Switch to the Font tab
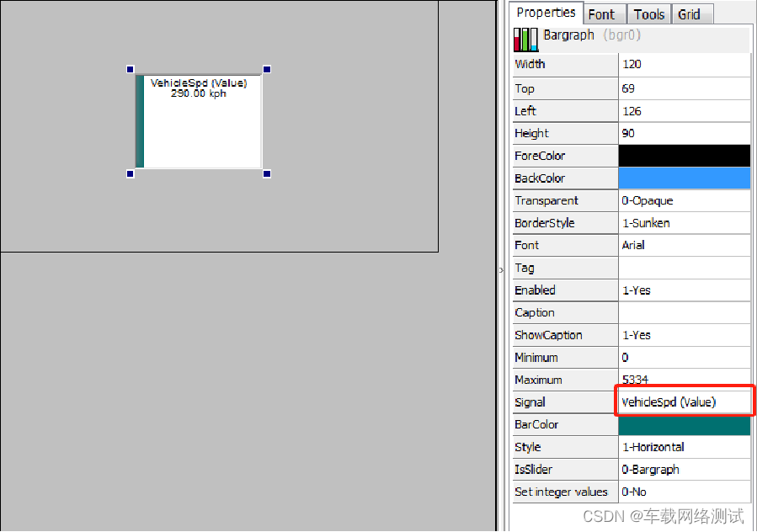Viewport: 757px width, 532px height. tap(604, 13)
